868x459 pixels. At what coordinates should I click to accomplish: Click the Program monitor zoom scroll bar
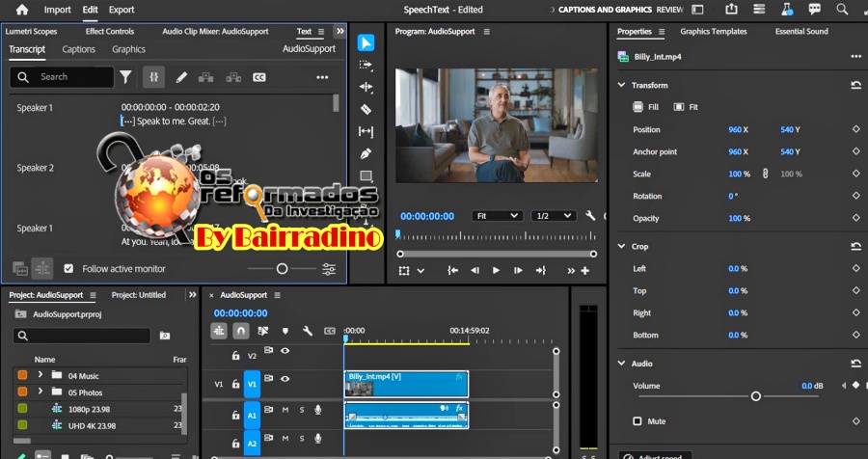(497, 255)
